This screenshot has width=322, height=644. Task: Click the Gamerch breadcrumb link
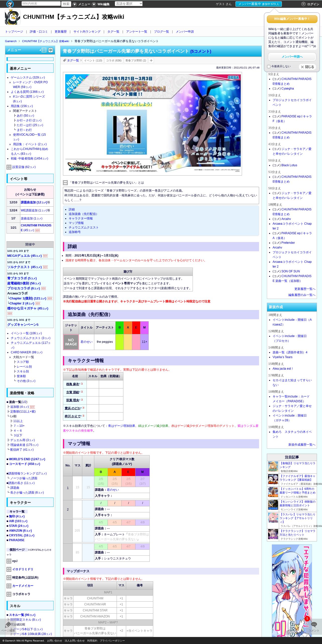(x=11, y=41)
